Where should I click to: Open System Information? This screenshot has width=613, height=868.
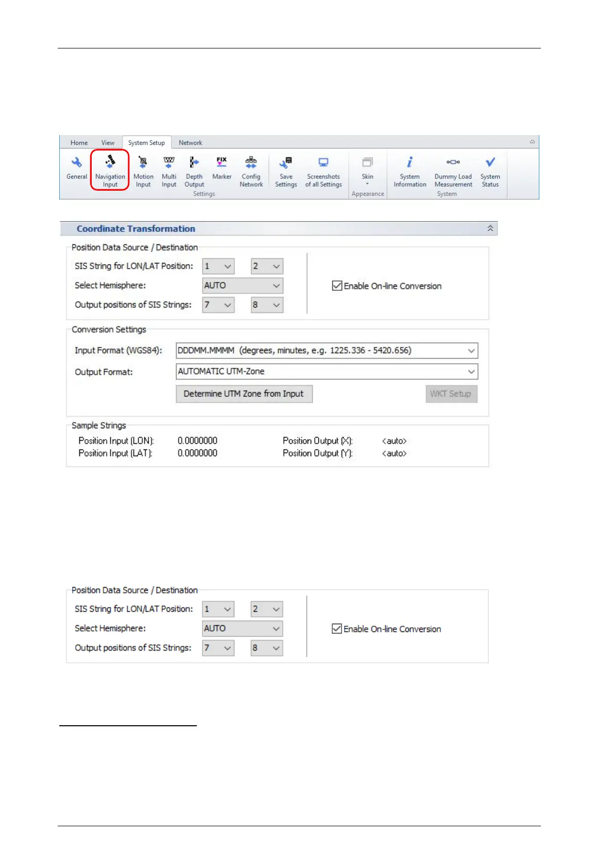(410, 172)
